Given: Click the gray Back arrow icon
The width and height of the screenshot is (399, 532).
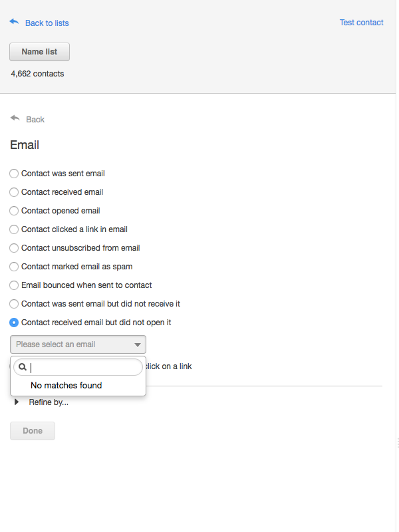Looking at the screenshot, I should point(15,118).
